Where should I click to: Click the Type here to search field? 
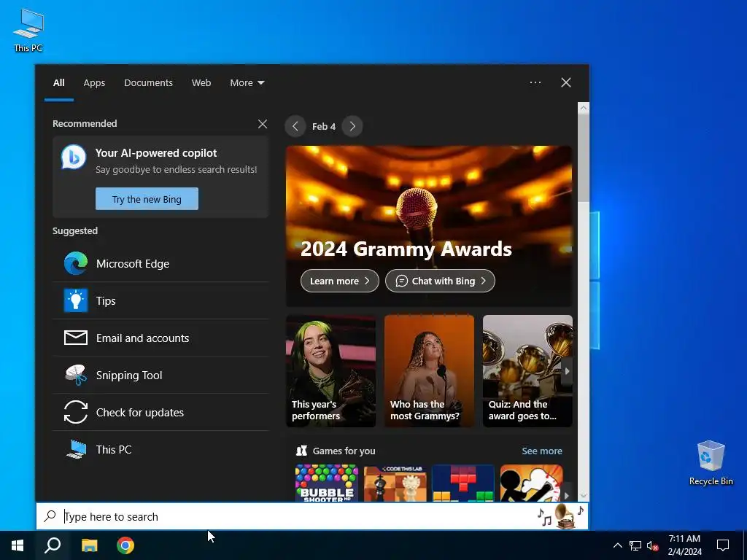point(312,517)
